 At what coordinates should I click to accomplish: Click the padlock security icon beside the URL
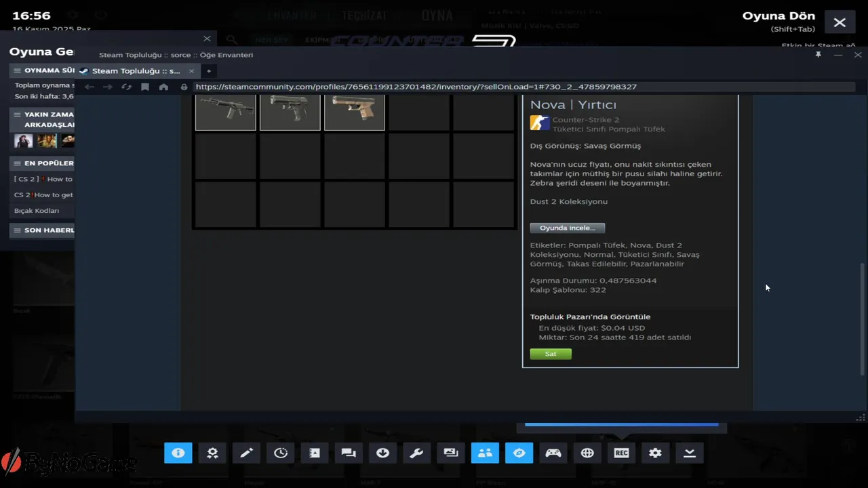pyautogui.click(x=184, y=87)
